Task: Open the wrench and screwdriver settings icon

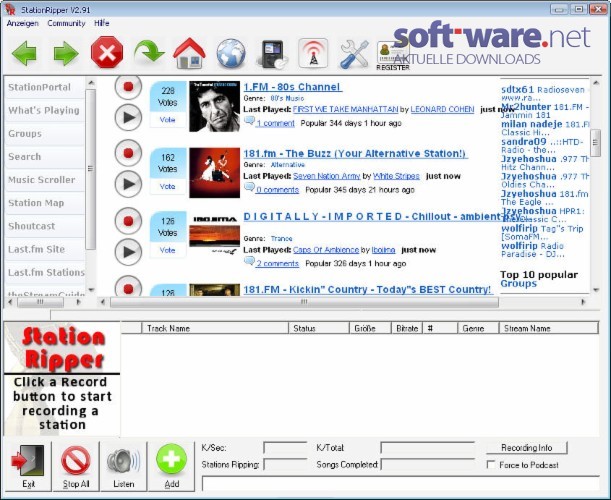Action: (354, 54)
